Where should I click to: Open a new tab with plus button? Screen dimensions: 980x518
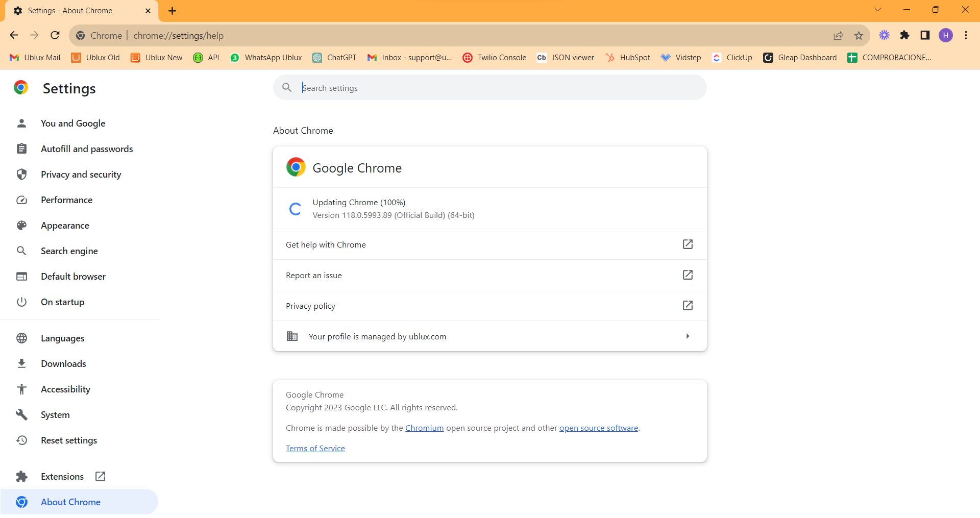point(173,11)
